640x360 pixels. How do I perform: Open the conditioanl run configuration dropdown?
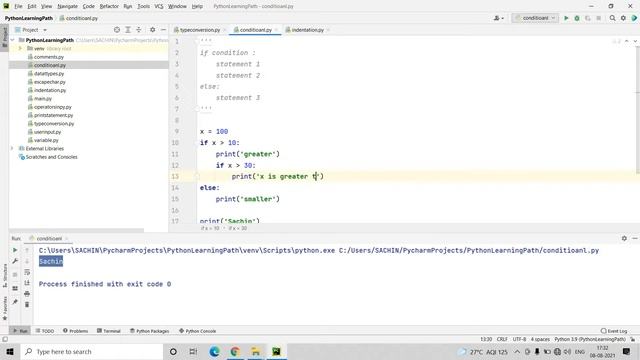535,18
